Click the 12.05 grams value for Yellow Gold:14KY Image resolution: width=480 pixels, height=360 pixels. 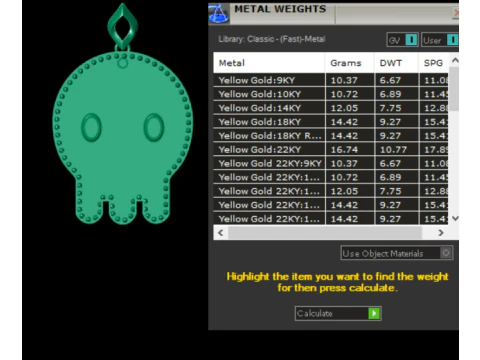tap(344, 108)
